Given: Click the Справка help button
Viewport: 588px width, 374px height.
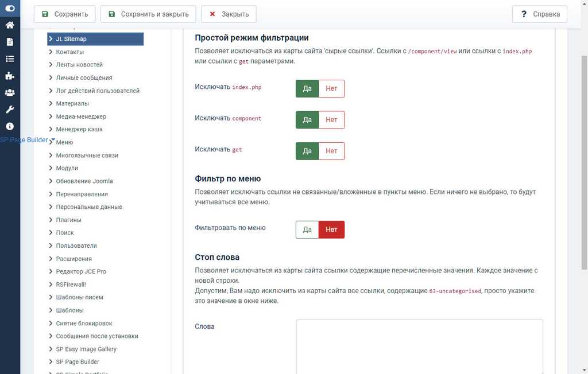Looking at the screenshot, I should point(540,14).
